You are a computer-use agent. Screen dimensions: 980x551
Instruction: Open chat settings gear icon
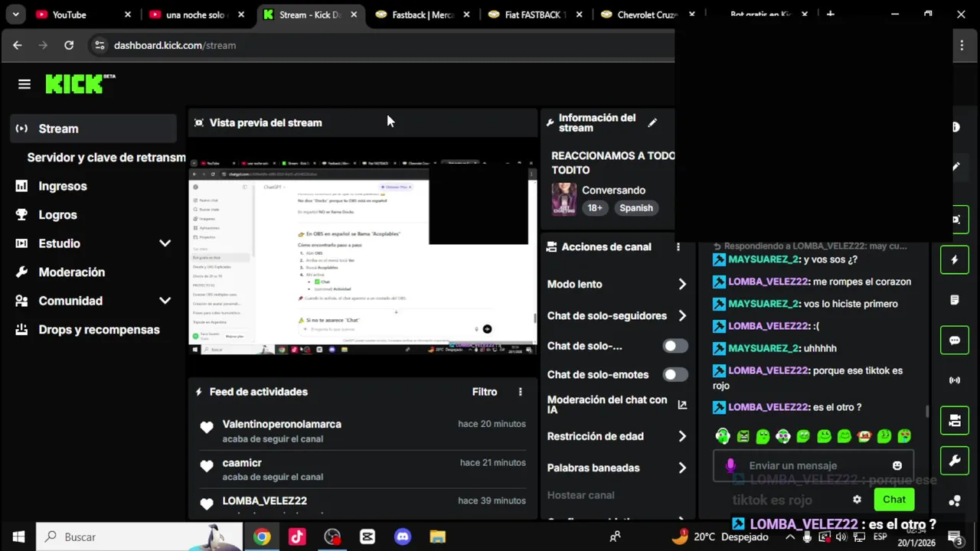click(857, 500)
